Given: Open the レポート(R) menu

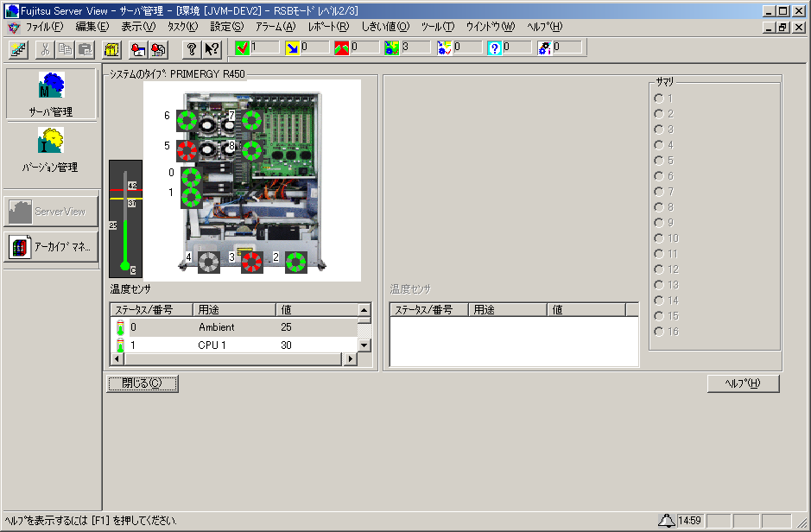Looking at the screenshot, I should pyautogui.click(x=329, y=27).
